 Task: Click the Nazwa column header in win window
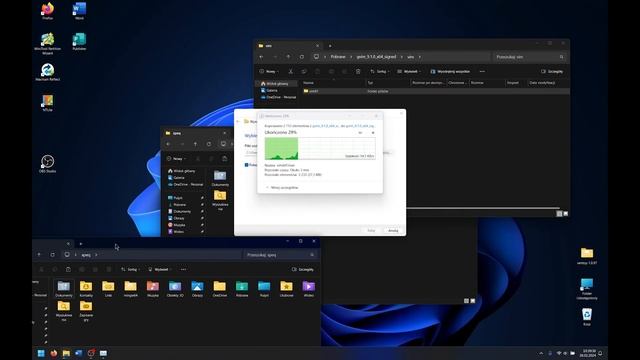pyautogui.click(x=309, y=83)
